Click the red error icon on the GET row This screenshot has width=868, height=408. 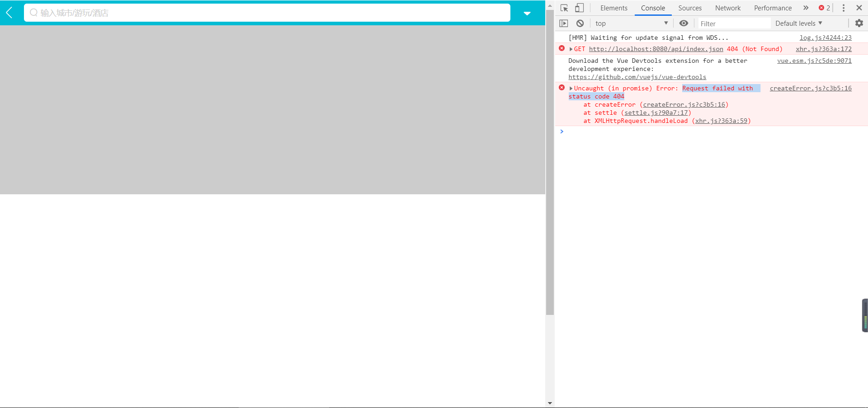click(561, 48)
